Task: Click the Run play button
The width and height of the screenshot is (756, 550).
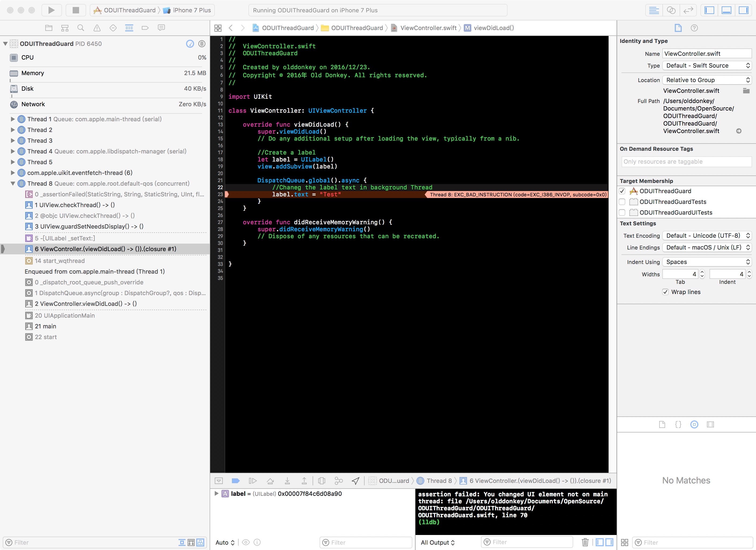Action: (51, 10)
